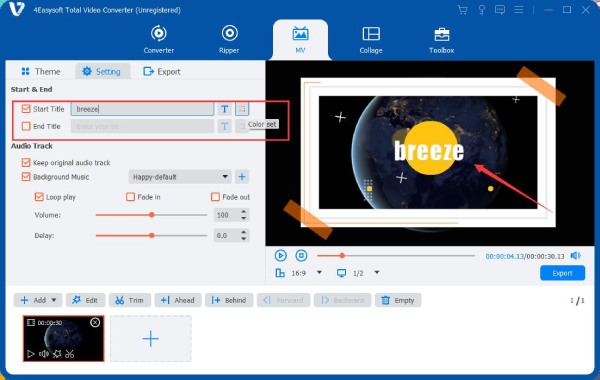The width and height of the screenshot is (600, 380).
Task: Open the shopping cart purchase icon
Action: [463, 10]
